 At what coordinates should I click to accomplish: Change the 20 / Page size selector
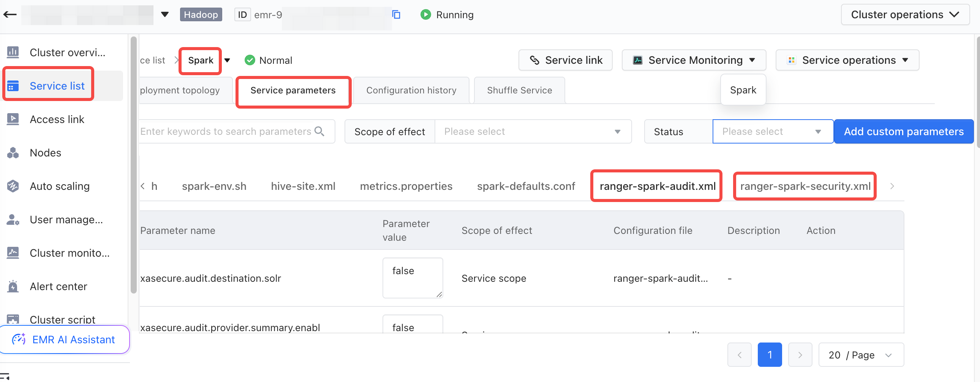tap(861, 355)
